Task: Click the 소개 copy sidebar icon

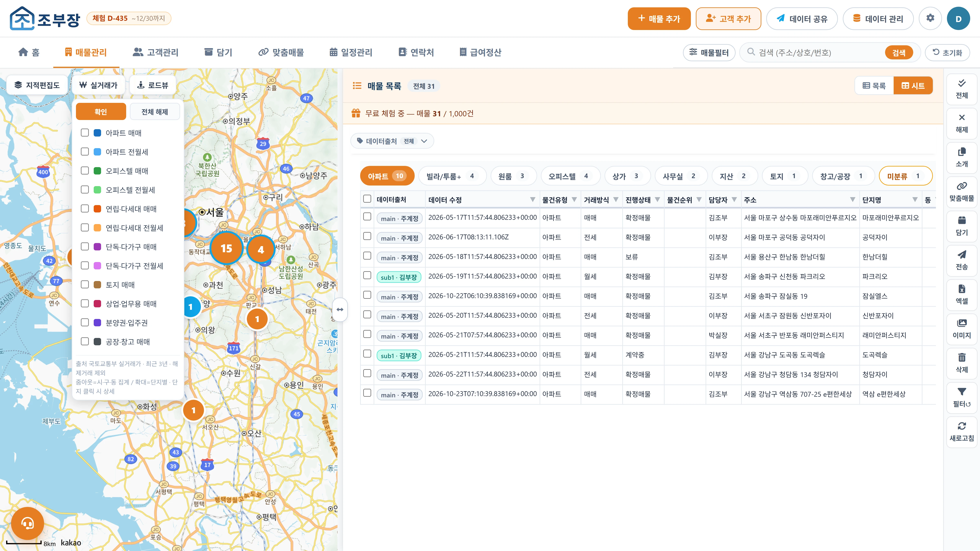Action: pyautogui.click(x=962, y=157)
